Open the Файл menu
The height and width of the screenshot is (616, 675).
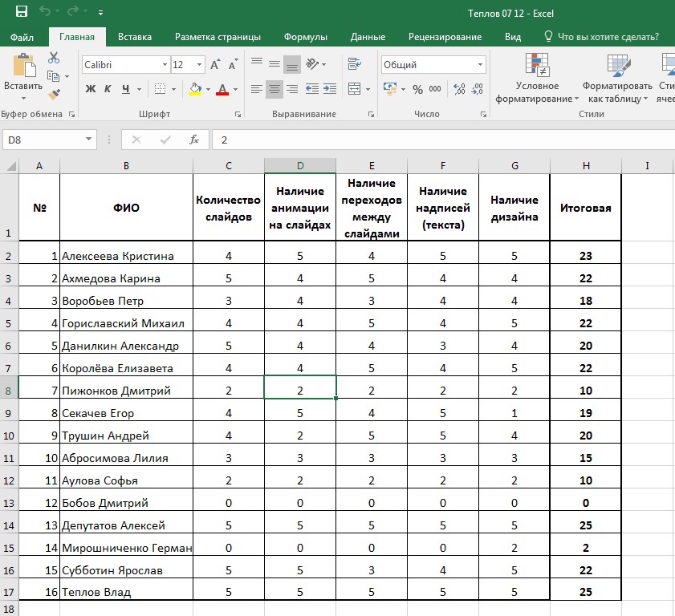point(22,37)
